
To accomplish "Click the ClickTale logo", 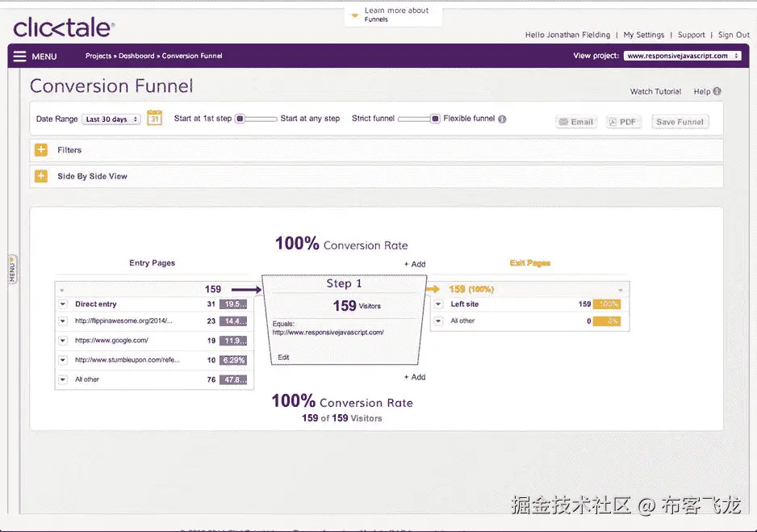I will point(64,27).
